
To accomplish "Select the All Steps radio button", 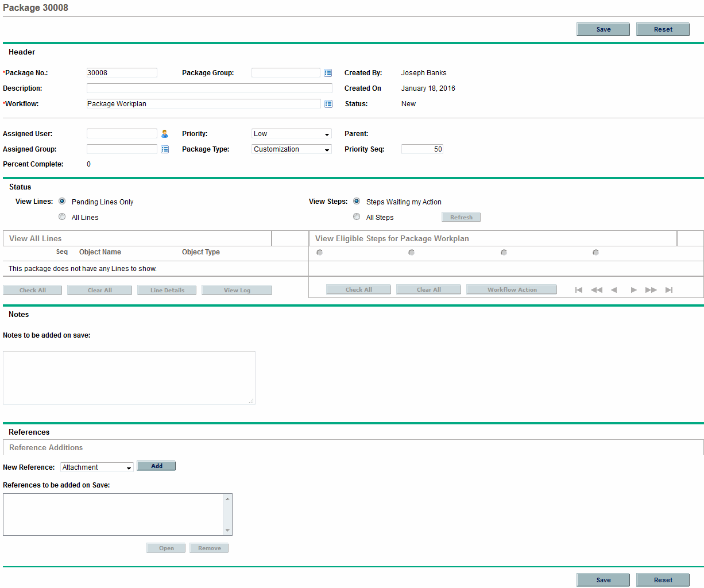I will [357, 217].
